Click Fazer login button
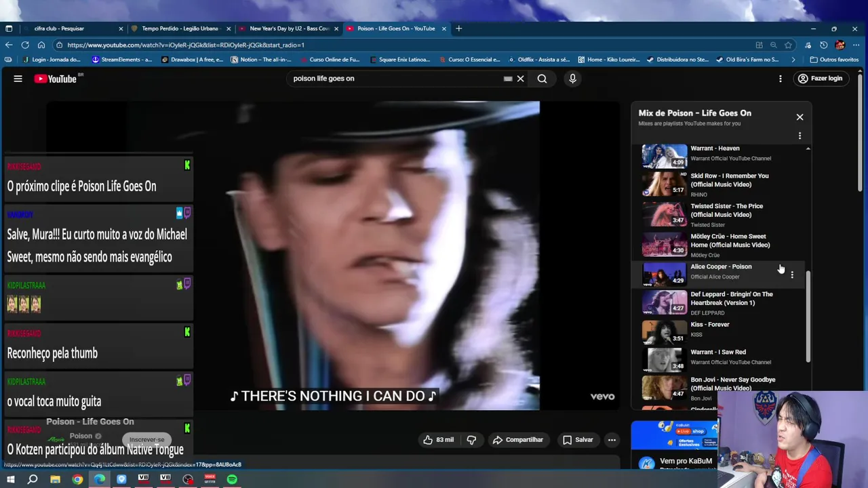 [x=820, y=79]
